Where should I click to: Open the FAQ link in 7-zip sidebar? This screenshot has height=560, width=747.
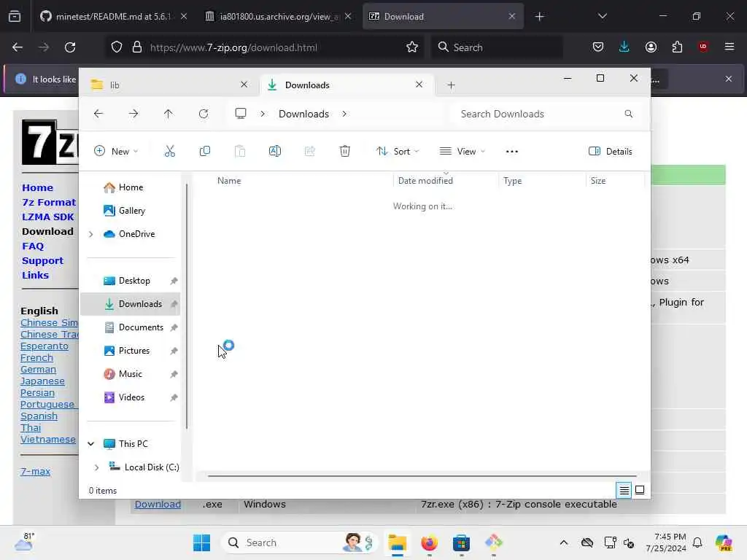click(33, 246)
